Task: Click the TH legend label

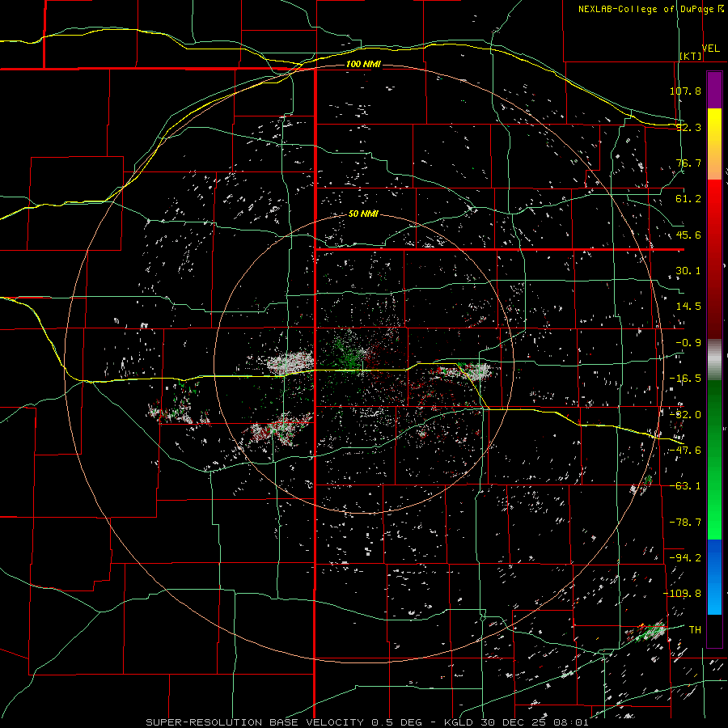Action: click(x=695, y=629)
